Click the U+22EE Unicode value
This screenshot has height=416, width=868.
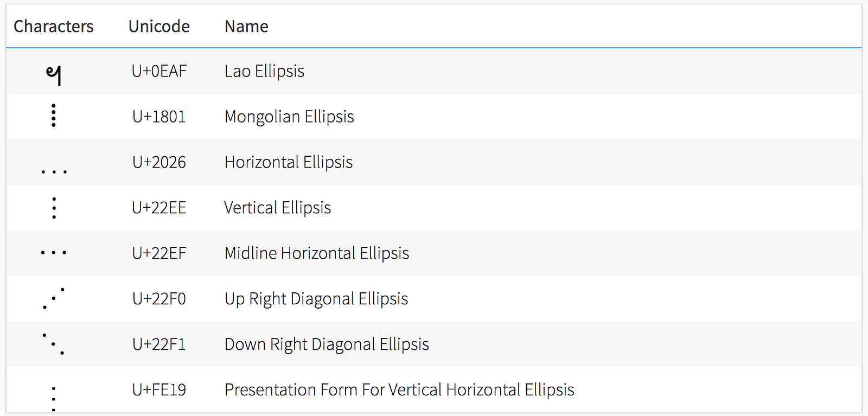click(x=159, y=208)
